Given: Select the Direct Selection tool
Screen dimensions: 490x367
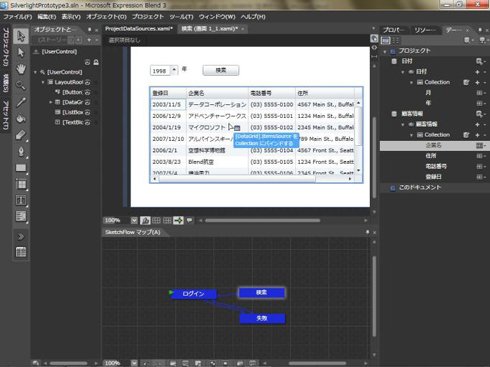Looking at the screenshot, I should (x=21, y=53).
